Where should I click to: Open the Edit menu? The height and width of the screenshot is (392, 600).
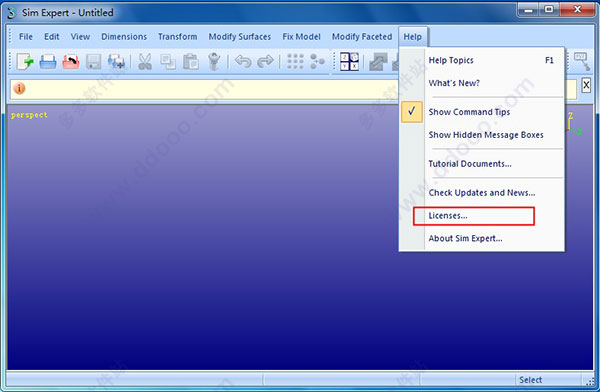[x=51, y=37]
